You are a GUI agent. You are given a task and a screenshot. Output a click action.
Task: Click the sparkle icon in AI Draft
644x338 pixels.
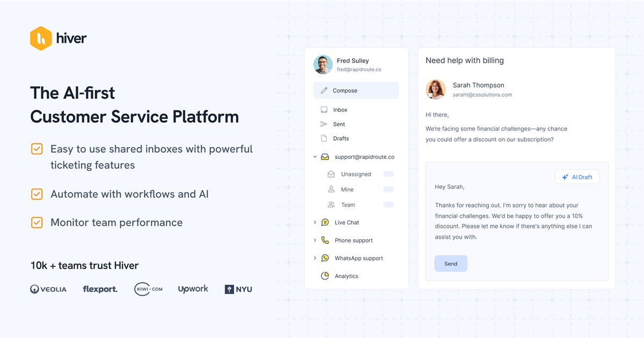[565, 177]
